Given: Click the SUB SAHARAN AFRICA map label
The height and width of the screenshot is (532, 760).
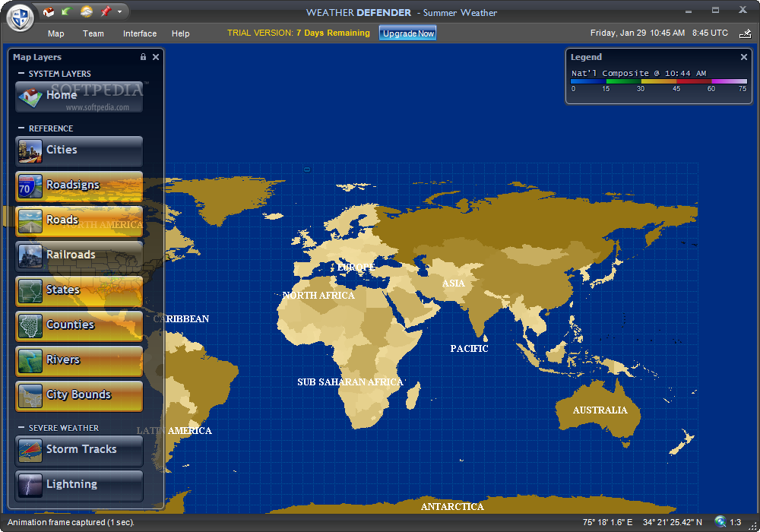Looking at the screenshot, I should coord(350,382).
